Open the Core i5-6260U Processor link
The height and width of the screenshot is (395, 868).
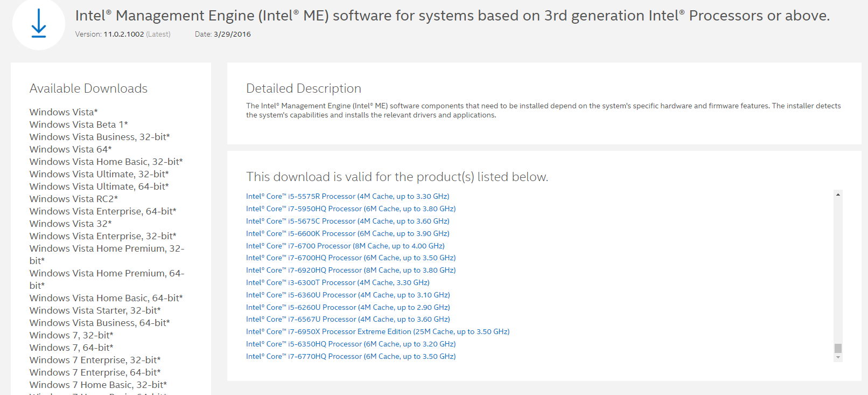pos(348,308)
